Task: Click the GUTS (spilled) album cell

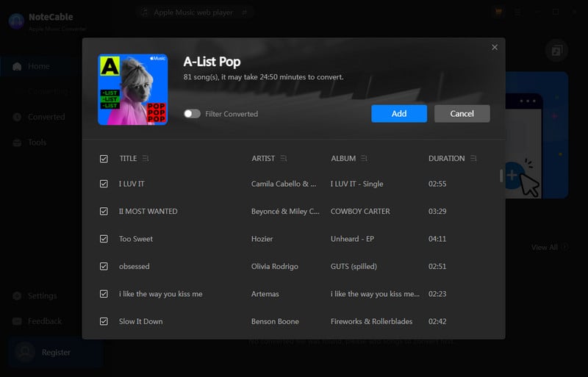Action: (354, 266)
